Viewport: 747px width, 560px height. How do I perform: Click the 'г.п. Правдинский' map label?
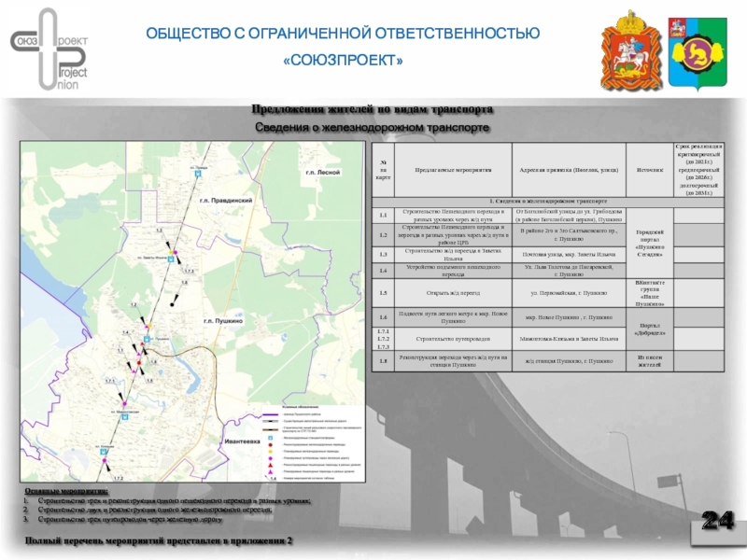226,201
